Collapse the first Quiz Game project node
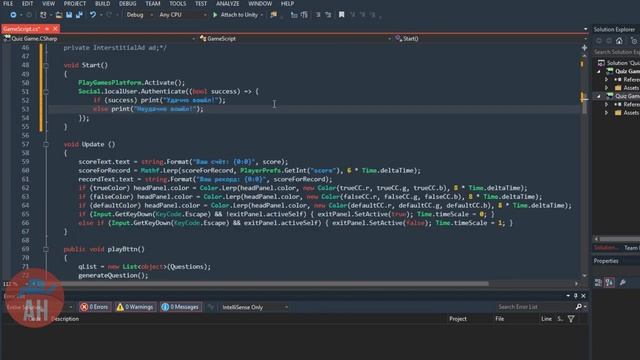Image resolution: width=640 pixels, height=360 pixels. (x=599, y=71)
